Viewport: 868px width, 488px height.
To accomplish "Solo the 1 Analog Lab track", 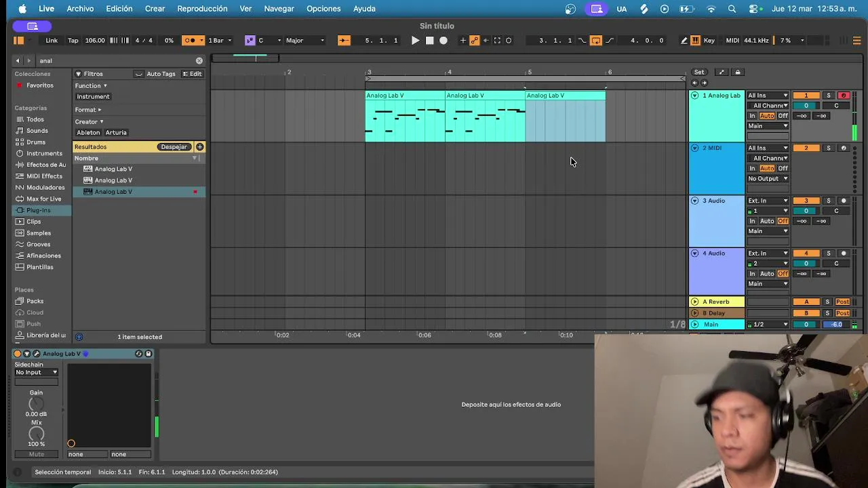I will 828,96.
